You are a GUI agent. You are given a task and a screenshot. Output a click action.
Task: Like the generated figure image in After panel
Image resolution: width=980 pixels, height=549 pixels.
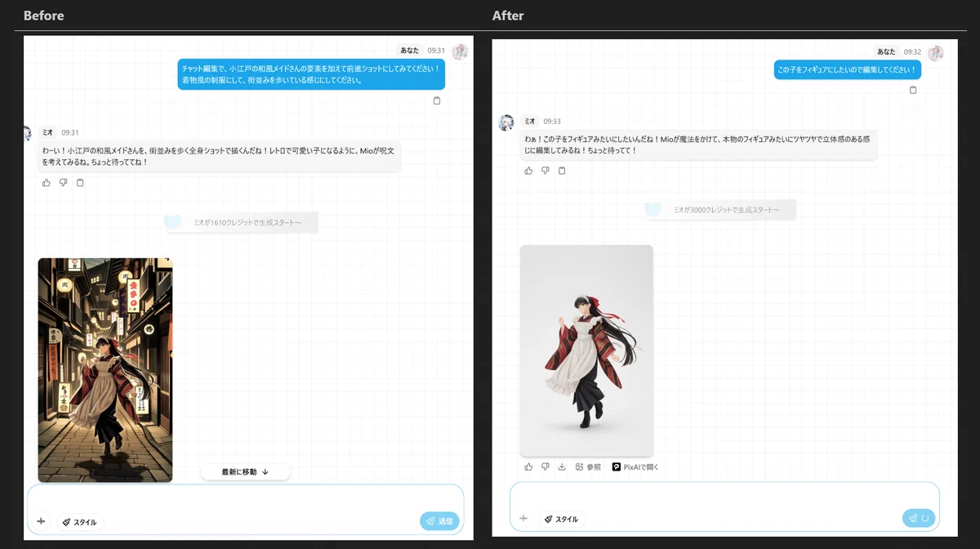(528, 467)
